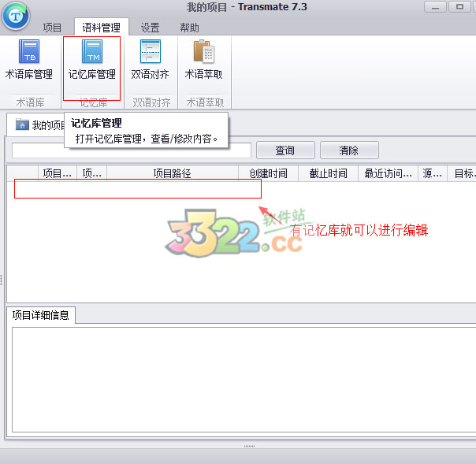Select the 语料管理 ribbon tab
The height and width of the screenshot is (464, 476).
click(x=102, y=28)
